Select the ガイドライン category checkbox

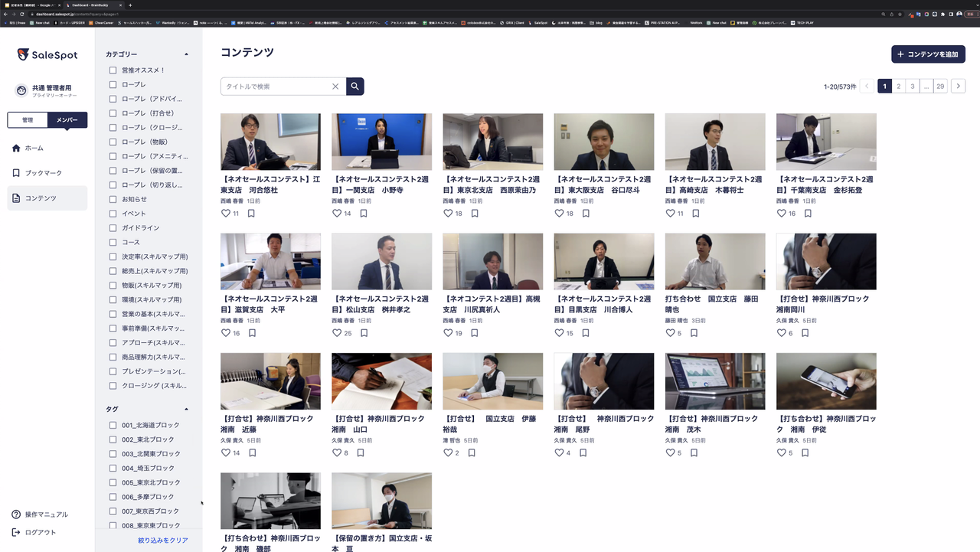[113, 228]
